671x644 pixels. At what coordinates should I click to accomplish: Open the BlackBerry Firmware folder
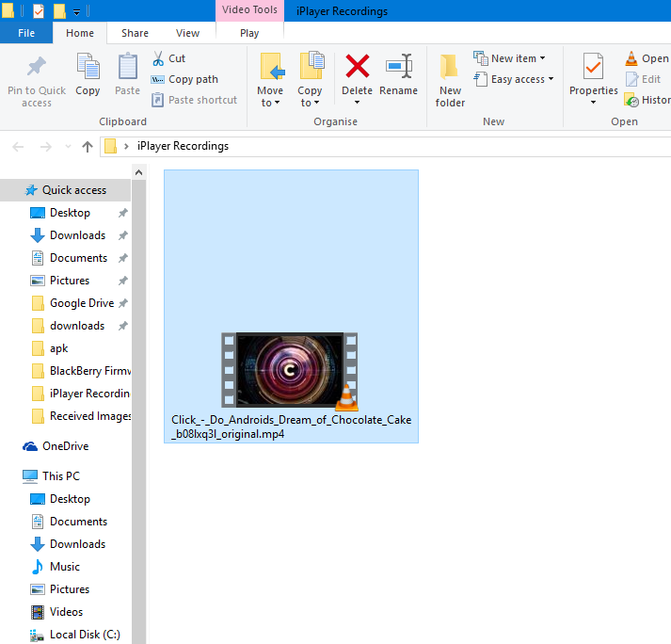82,371
